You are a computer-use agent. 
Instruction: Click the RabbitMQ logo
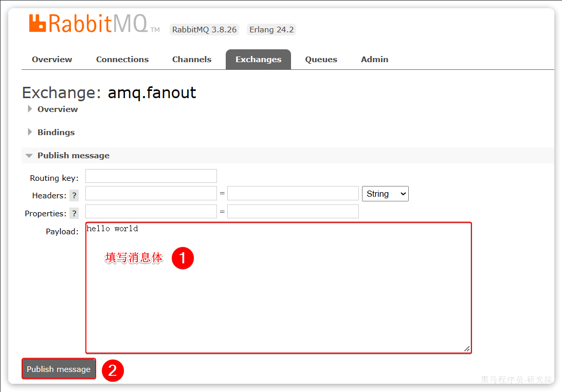click(94, 24)
